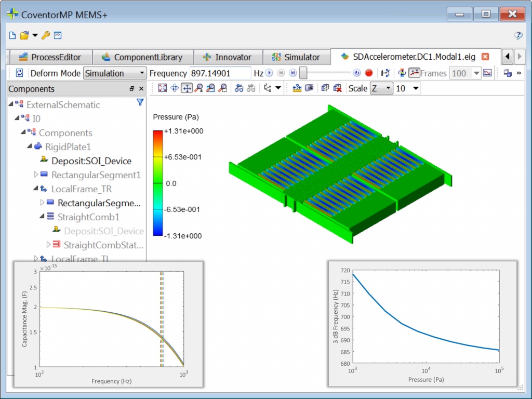Jump to the first animation frame
The image size is (532, 399).
tap(281, 73)
